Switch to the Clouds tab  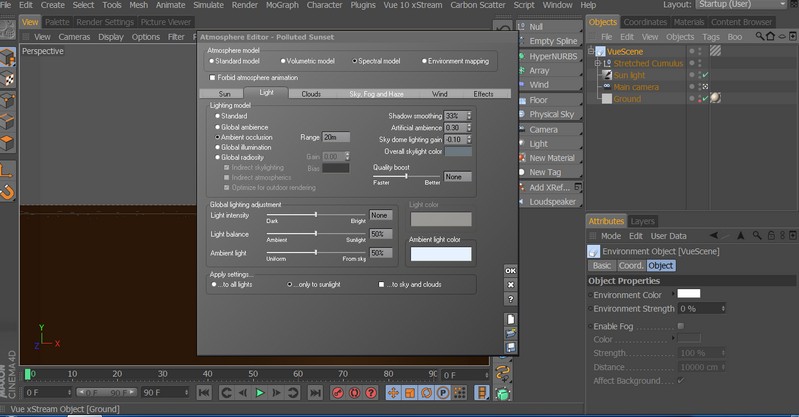(x=311, y=94)
